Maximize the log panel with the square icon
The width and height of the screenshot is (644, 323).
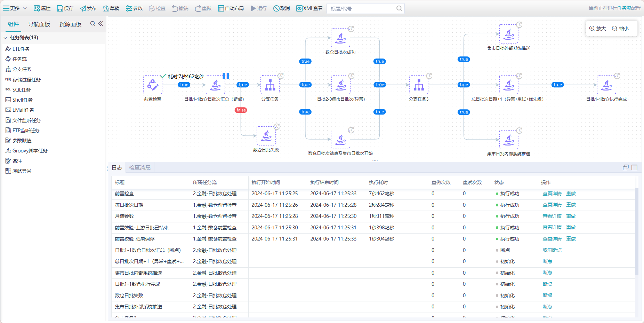point(634,167)
